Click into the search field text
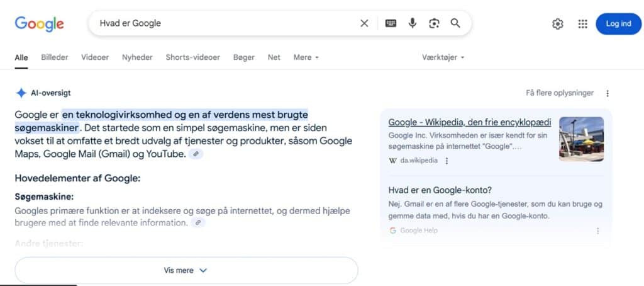This screenshot has width=644, height=286. pyautogui.click(x=220, y=23)
